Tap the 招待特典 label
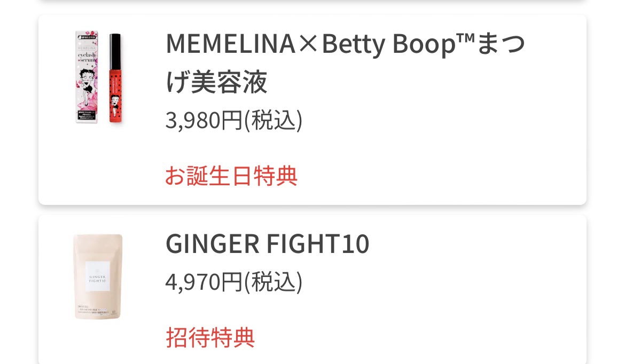The image size is (625, 364). point(210,337)
